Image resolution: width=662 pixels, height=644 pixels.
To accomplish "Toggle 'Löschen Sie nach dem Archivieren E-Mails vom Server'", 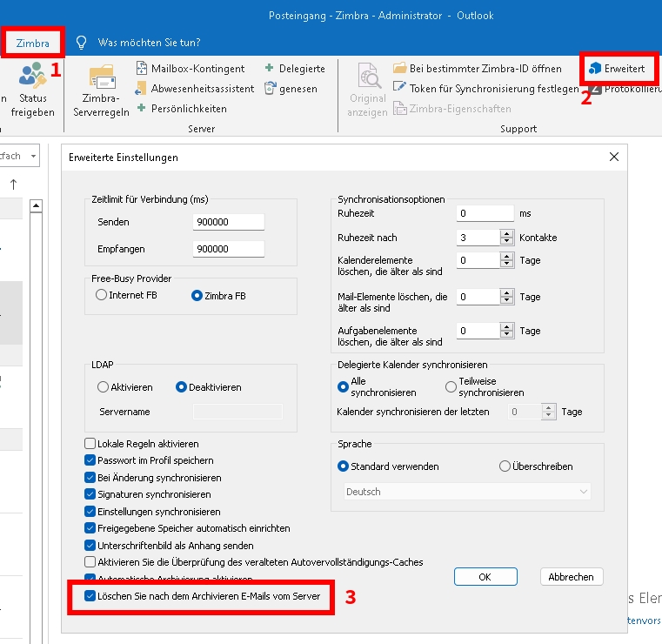I will click(x=90, y=596).
